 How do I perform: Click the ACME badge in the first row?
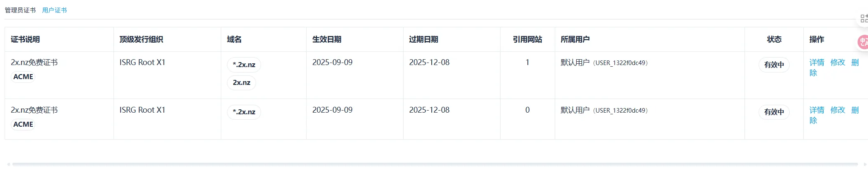[x=23, y=77]
